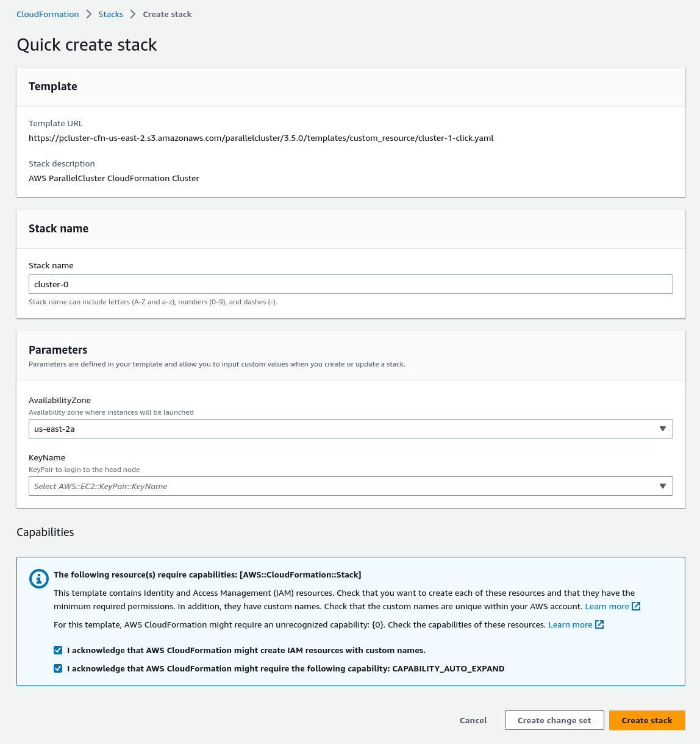Click the dropdown arrow on the KeyName selector

pos(663,486)
